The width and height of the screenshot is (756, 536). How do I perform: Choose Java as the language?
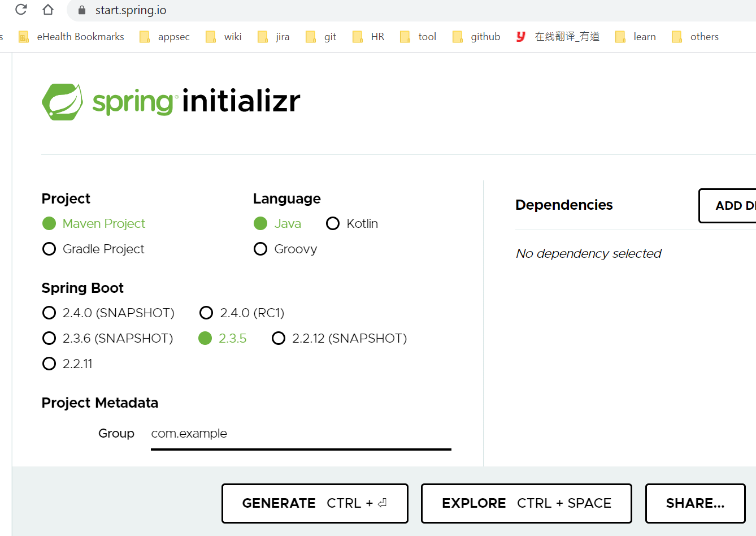[277, 223]
